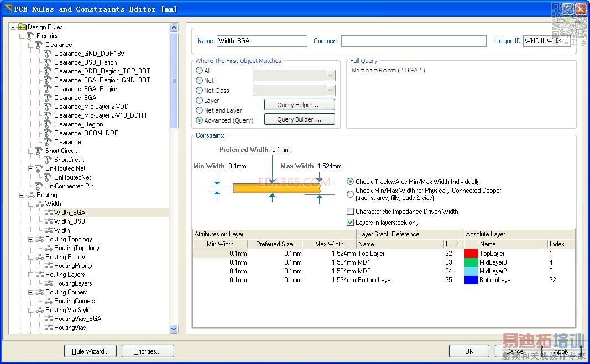Click the RoutingVias_BGA rule icon
The width and height of the screenshot is (590, 364).
point(49,319)
